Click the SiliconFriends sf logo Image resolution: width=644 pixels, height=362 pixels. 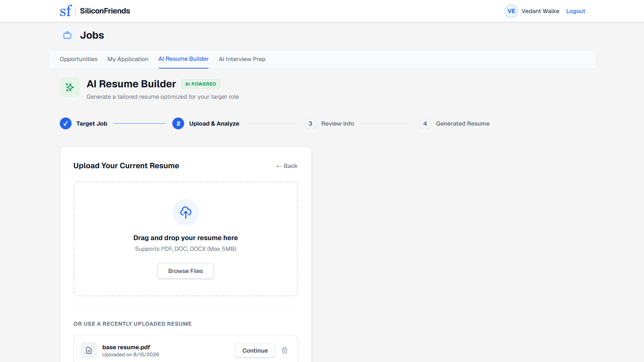(x=66, y=11)
